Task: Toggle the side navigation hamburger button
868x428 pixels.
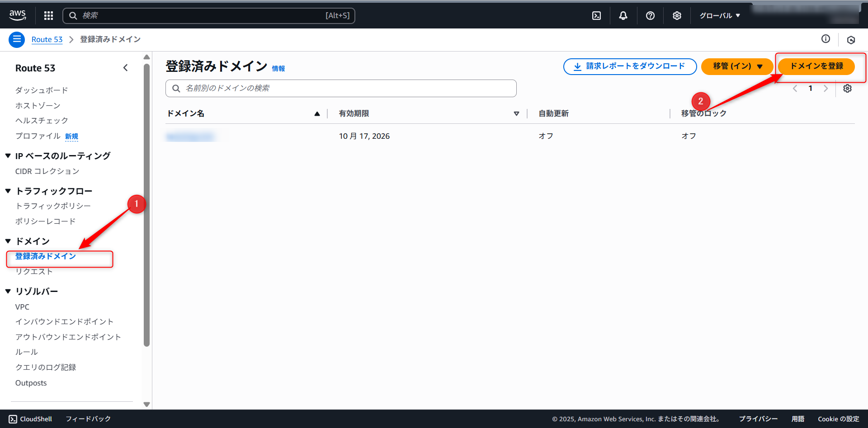Action: (17, 40)
